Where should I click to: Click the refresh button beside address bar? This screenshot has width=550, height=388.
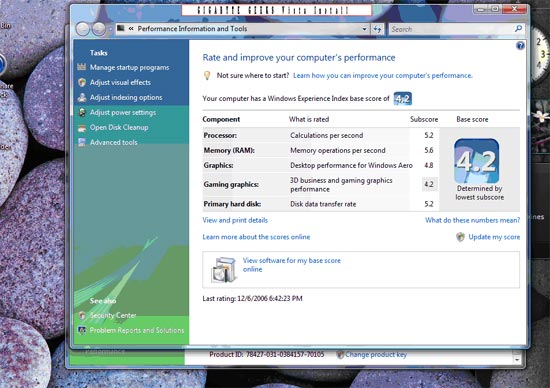tap(377, 29)
